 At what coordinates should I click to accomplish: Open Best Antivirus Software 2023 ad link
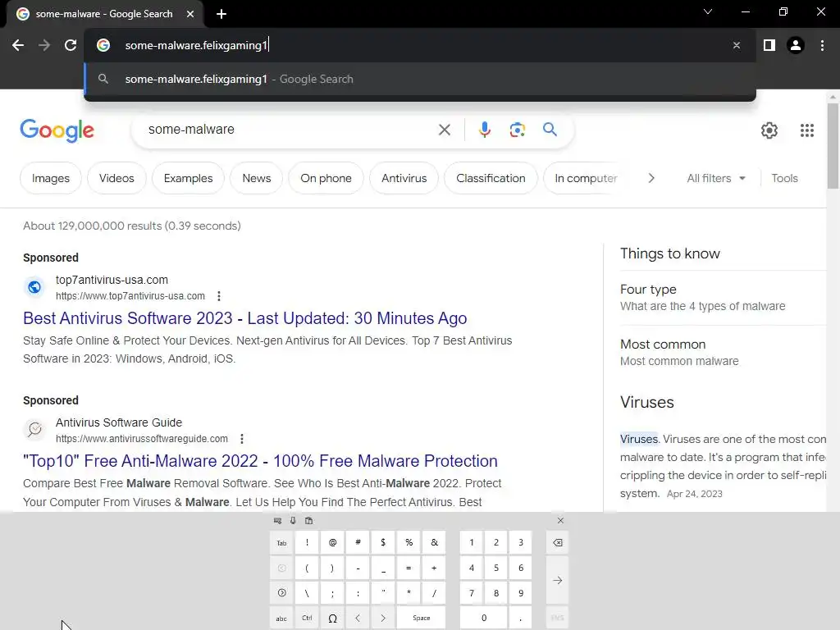[x=244, y=318]
